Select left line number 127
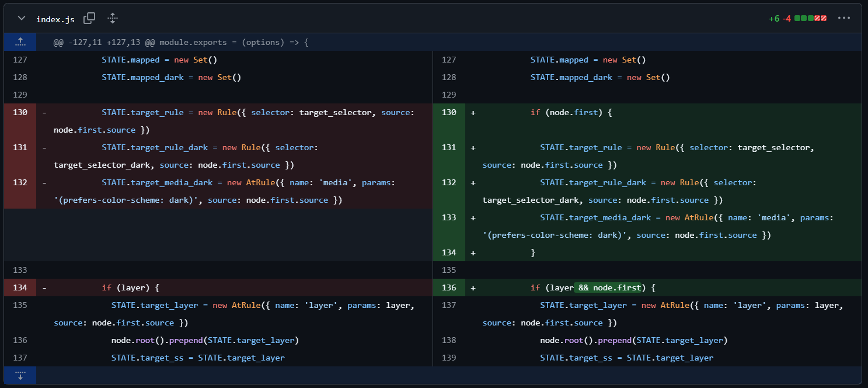Viewport: 868px width, 388px height. coord(20,60)
